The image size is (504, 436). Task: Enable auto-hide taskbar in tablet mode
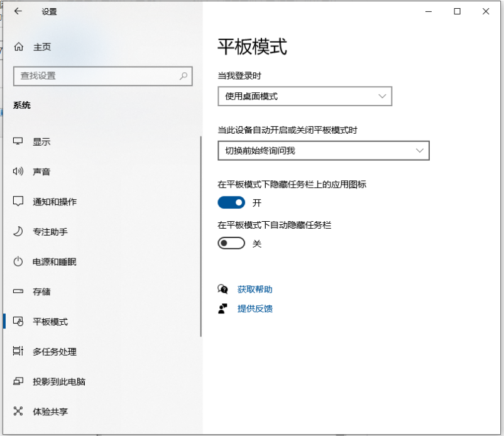click(231, 243)
